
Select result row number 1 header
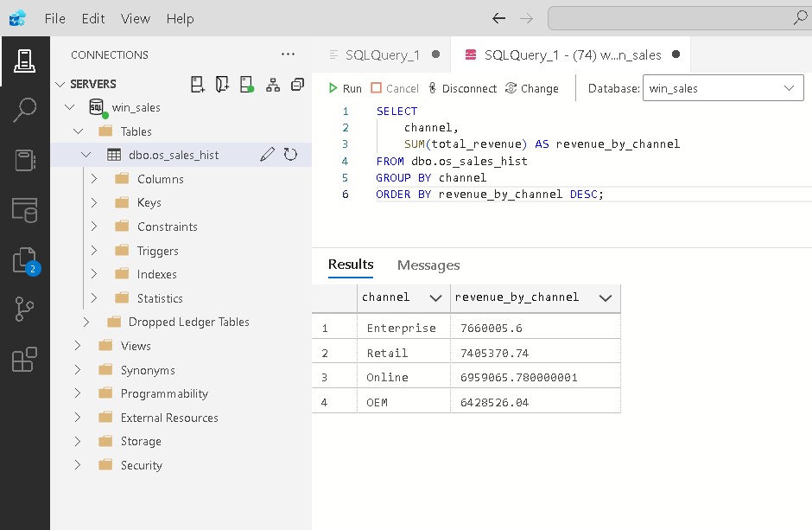click(334, 328)
